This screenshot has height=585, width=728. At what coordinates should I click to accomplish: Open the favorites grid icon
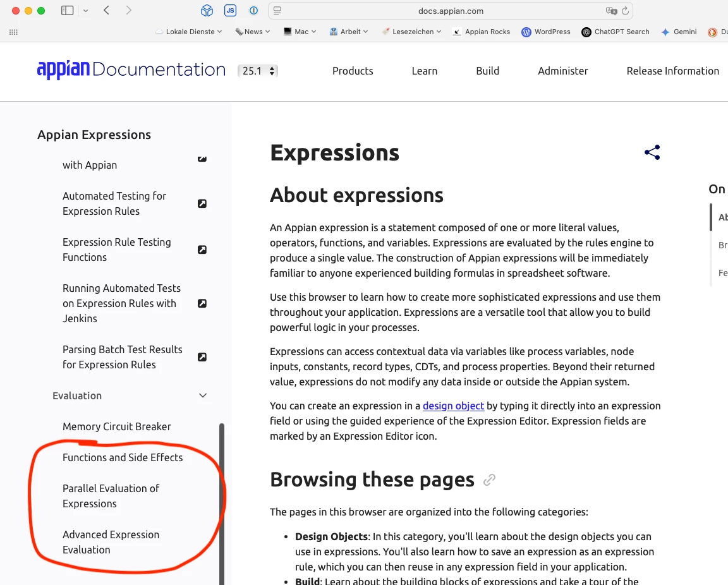pyautogui.click(x=13, y=32)
